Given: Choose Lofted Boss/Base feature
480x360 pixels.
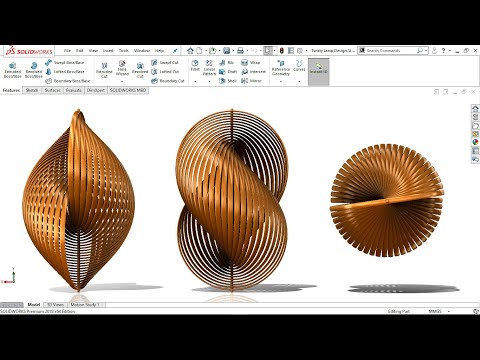Looking at the screenshot, I should click(65, 71).
